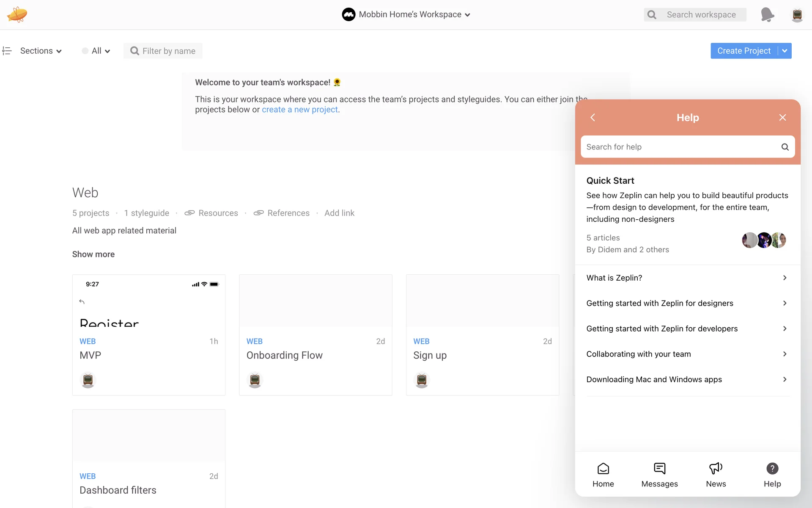Screen dimensions: 812x508
Task: Open the user profile avatar menu
Action: coord(797,15)
